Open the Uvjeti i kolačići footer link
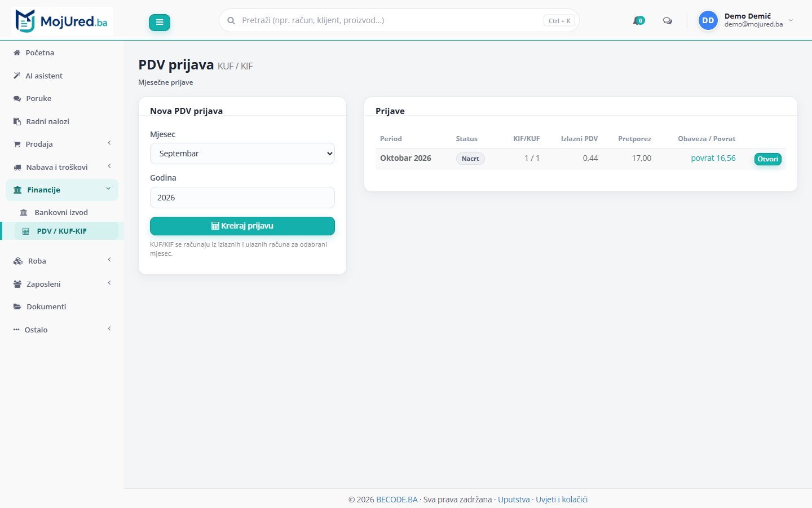812x508 pixels. 562,500
